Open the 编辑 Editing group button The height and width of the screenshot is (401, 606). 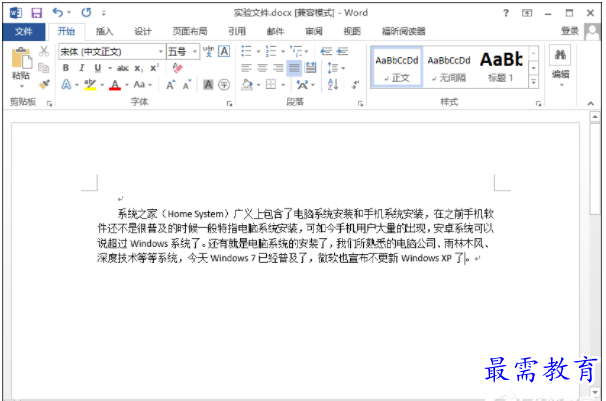[x=560, y=67]
